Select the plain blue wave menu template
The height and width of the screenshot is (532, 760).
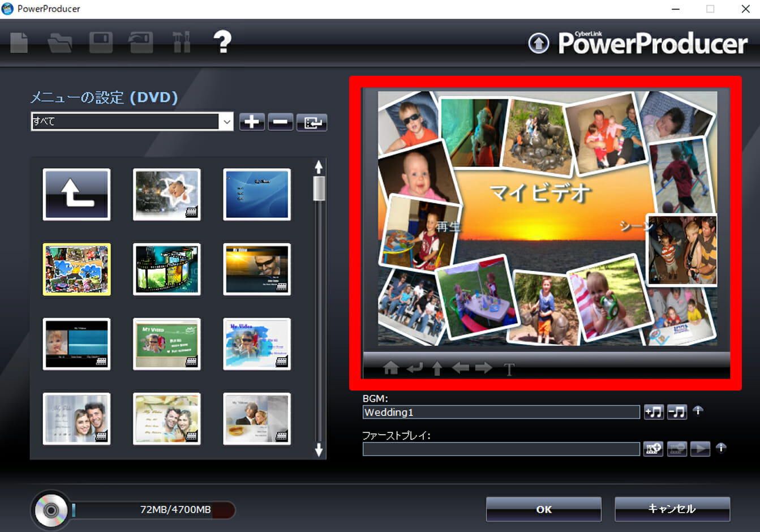point(257,194)
